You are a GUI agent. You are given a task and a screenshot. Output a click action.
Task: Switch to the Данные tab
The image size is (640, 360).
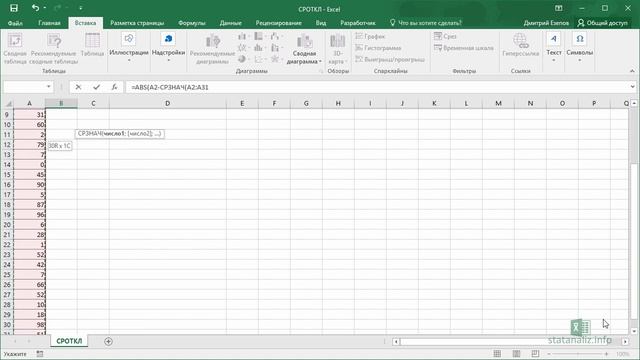tap(231, 23)
